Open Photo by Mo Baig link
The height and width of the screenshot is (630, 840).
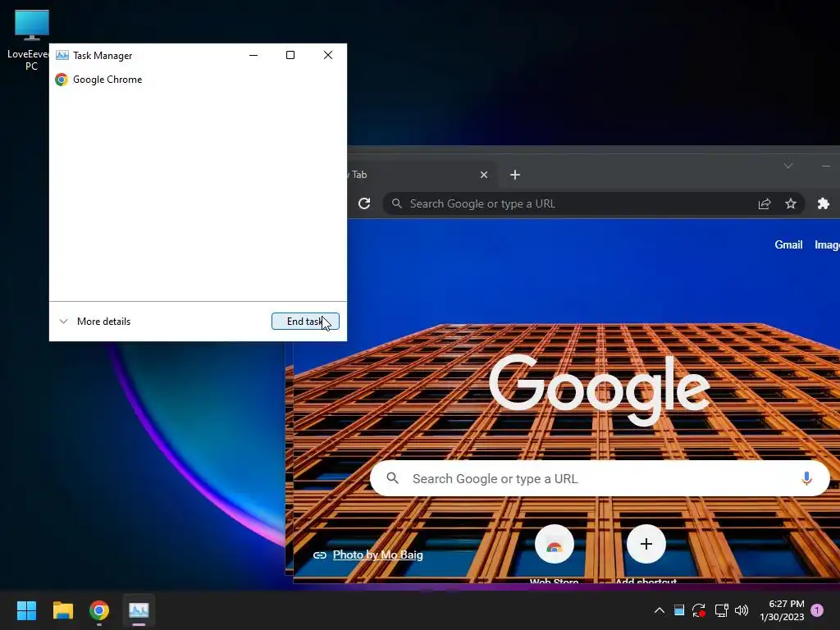point(377,555)
